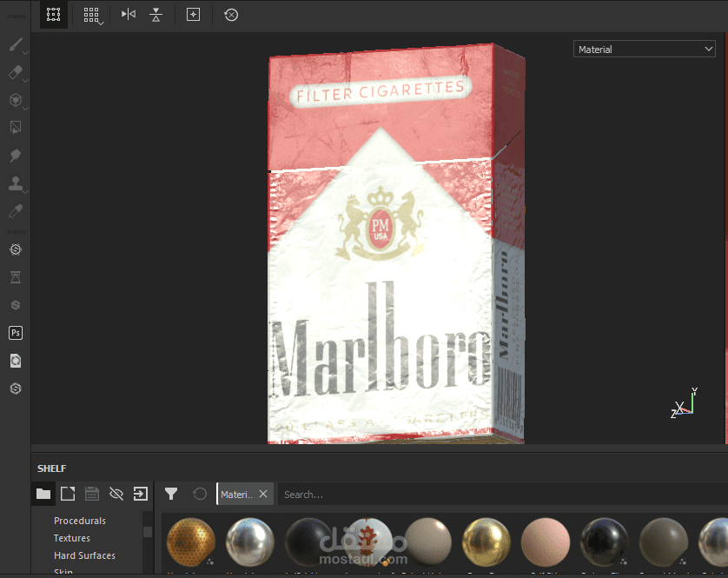This screenshot has width=728, height=578.
Task: Flip the projection vertically
Action: pyautogui.click(x=156, y=15)
